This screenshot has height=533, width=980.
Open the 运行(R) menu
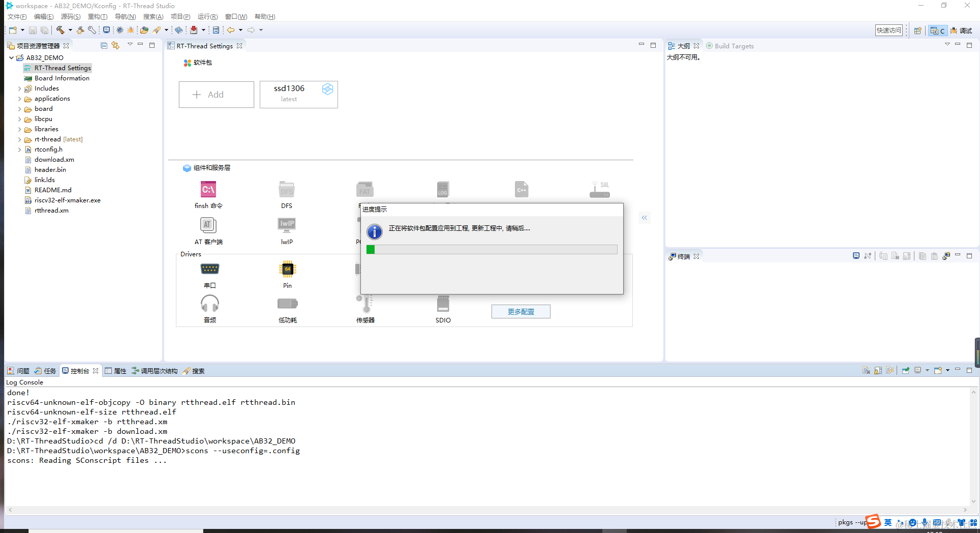[207, 17]
